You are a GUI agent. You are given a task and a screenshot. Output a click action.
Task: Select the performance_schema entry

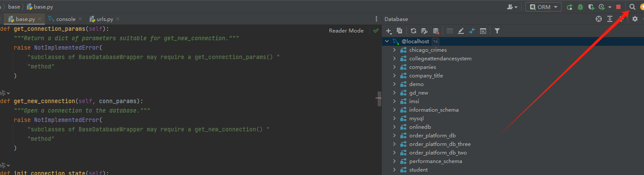(435, 161)
